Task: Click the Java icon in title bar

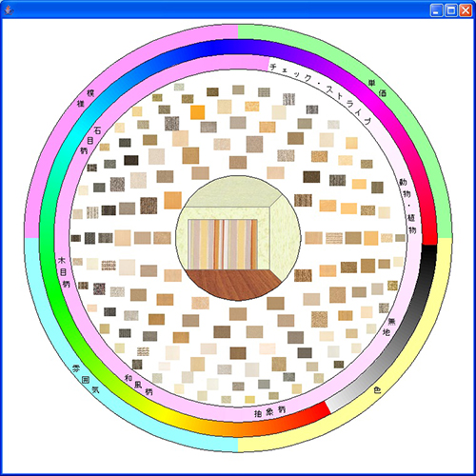Action: point(9,10)
